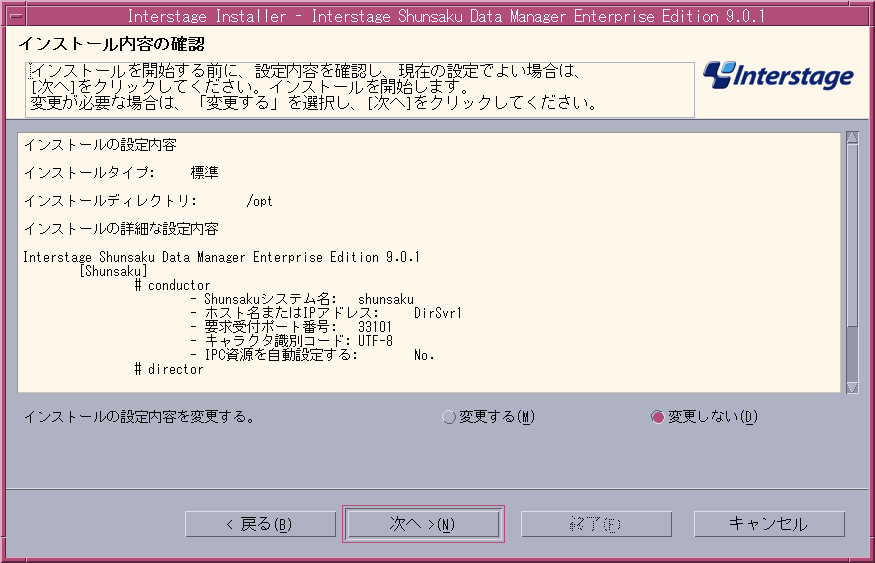Click the Interstage Installer window title bar
Screen dimensions: 875x563
445,16
